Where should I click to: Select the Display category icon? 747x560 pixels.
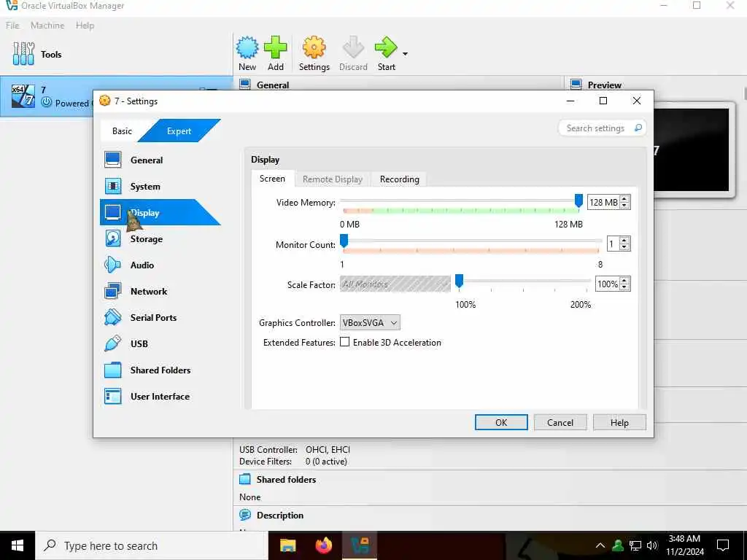(113, 212)
